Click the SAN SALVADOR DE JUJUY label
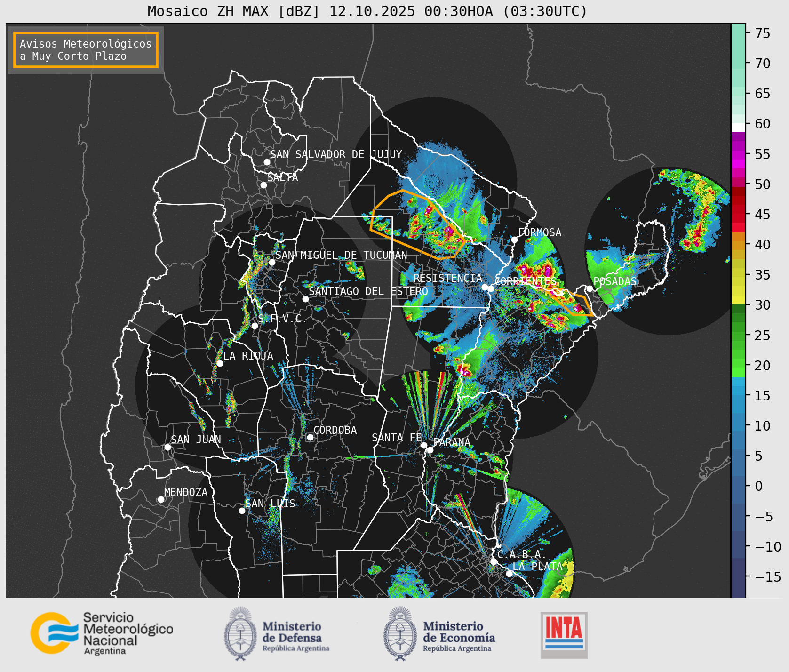This screenshot has height=672, width=789. 336,154
